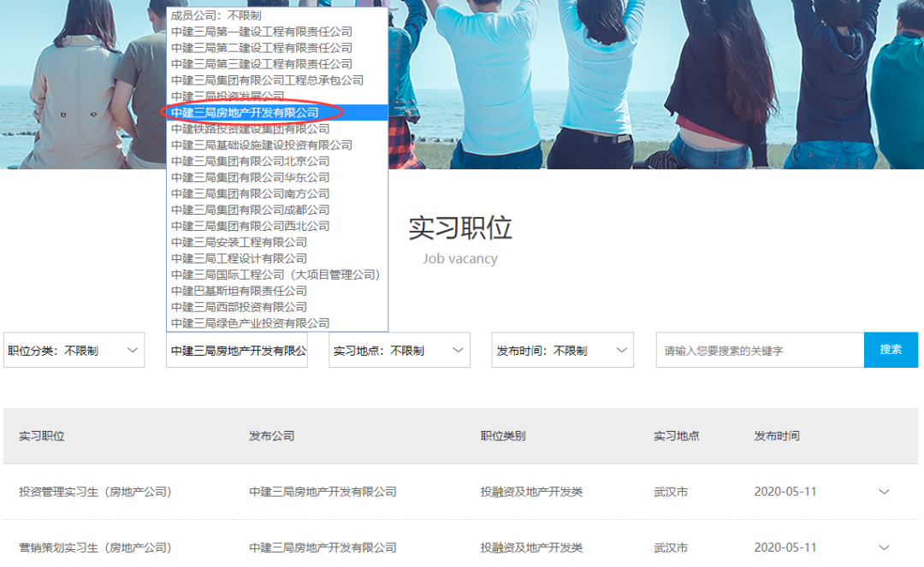Open the member company dropdown box

pyautogui.click(x=237, y=351)
